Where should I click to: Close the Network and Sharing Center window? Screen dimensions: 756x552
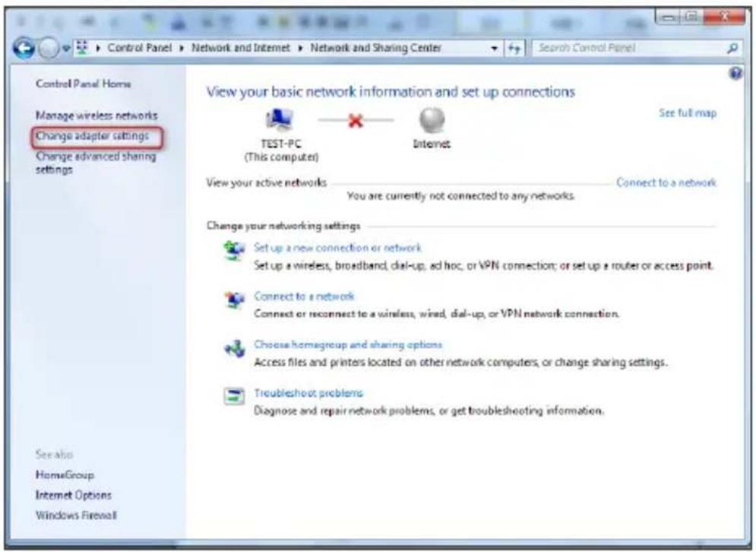tap(723, 17)
